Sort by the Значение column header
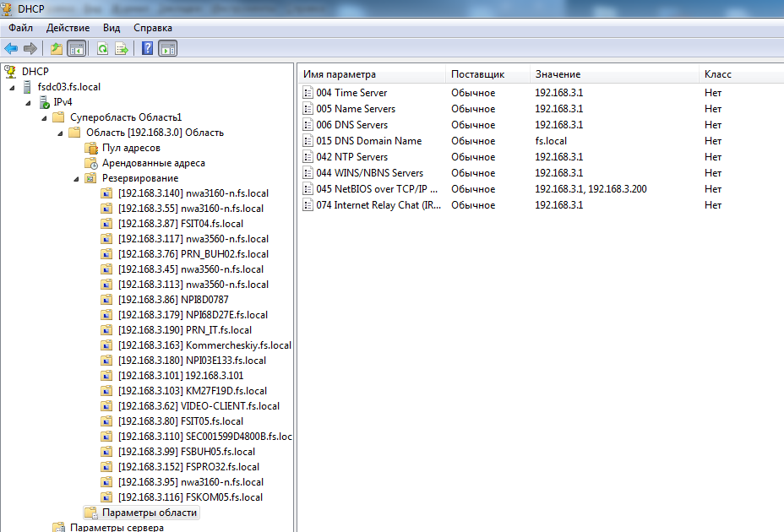Screen dimensions: 784x532 614,74
